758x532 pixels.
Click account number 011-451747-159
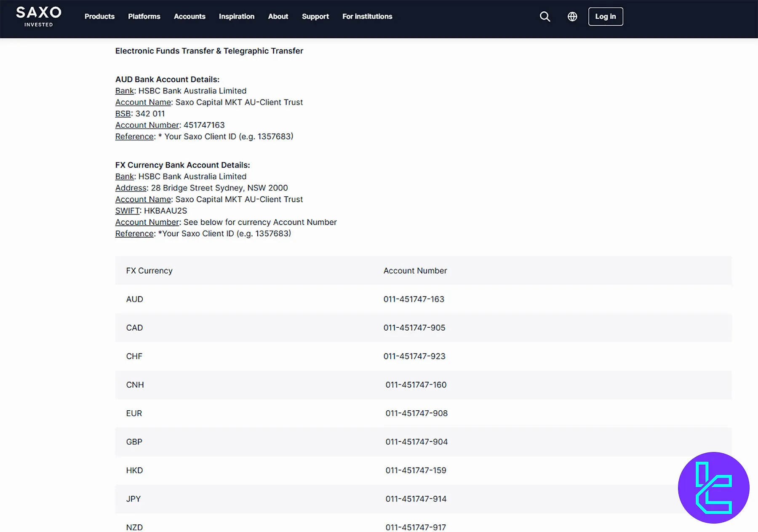[x=416, y=471]
